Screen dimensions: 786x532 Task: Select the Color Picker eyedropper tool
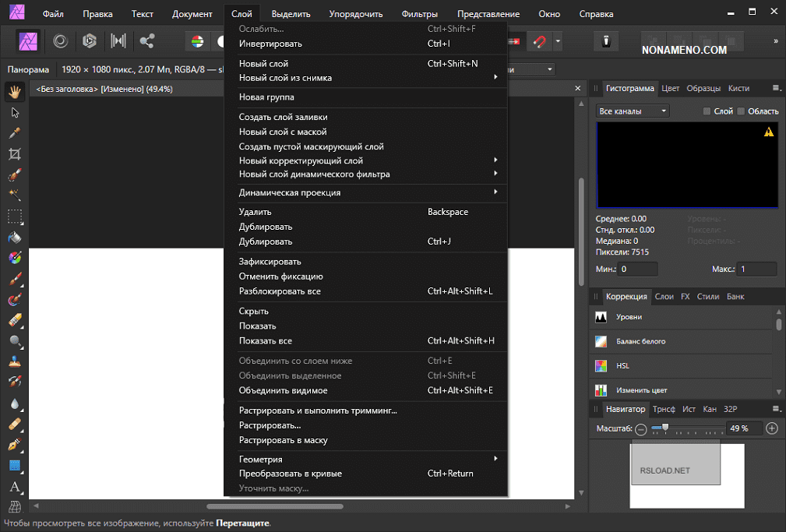15,133
